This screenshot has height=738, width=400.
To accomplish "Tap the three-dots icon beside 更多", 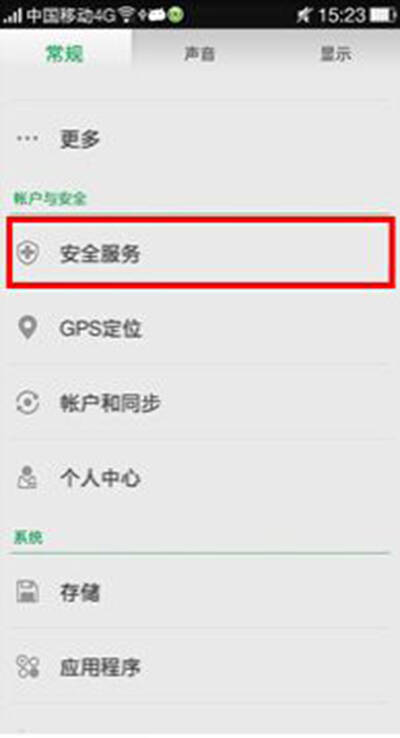I will pyautogui.click(x=27, y=138).
